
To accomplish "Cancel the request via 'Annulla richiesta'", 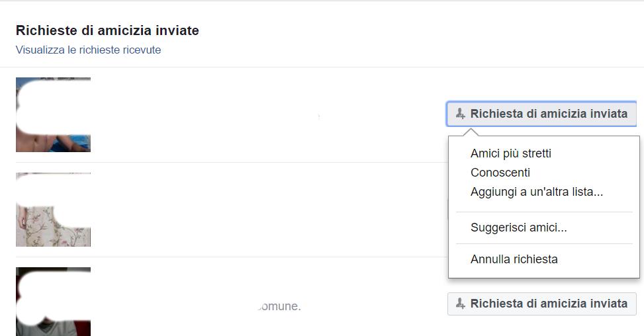I will (514, 259).
